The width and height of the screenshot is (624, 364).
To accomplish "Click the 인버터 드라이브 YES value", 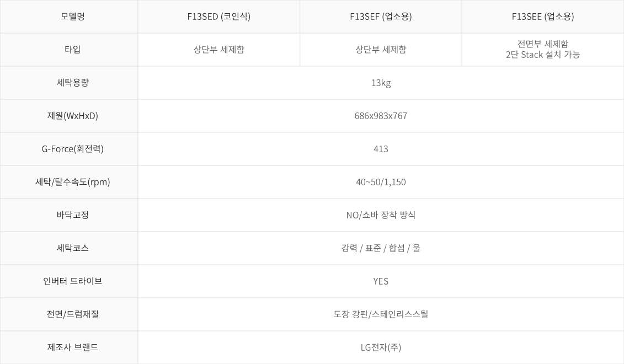I will pos(381,281).
